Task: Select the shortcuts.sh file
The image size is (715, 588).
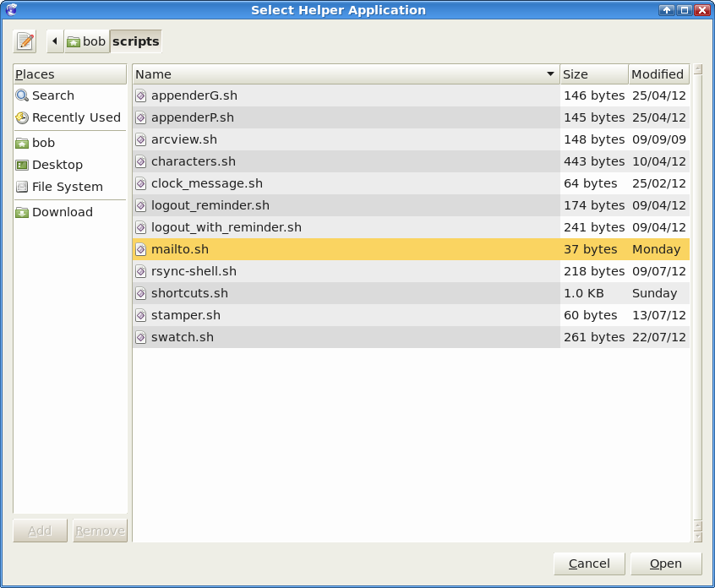Action: pos(411,293)
